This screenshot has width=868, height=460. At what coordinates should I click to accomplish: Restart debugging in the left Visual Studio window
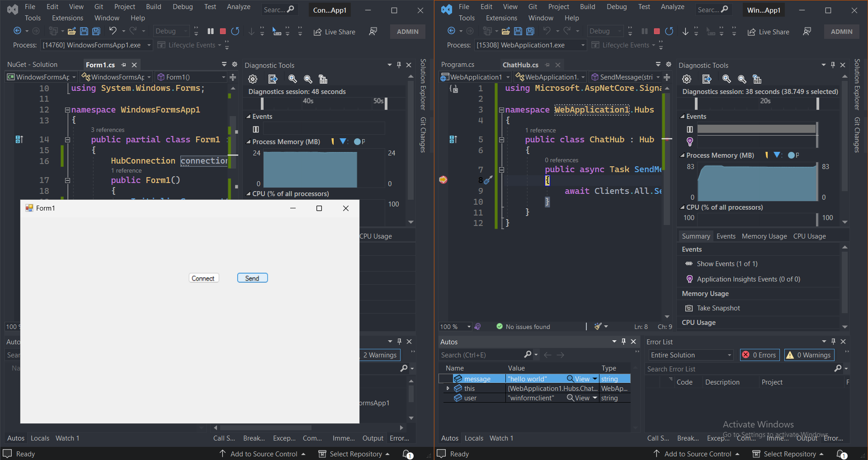(235, 31)
